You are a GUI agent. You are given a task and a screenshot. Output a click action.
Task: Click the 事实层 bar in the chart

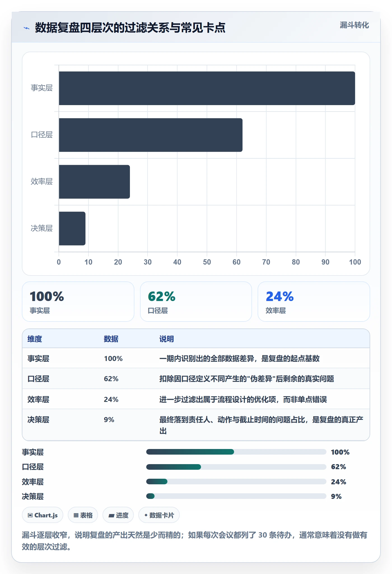[207, 88]
